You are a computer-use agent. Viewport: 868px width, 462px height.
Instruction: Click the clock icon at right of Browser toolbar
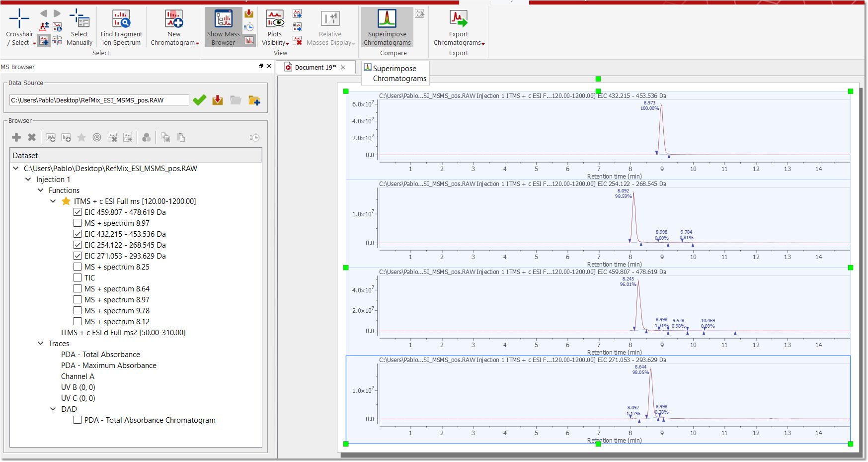[x=254, y=137]
